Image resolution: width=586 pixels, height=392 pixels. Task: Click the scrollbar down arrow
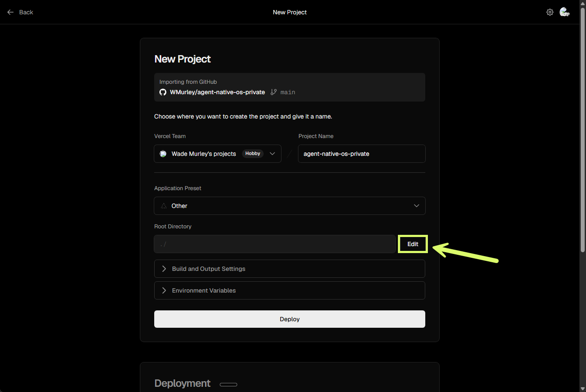[x=583, y=389]
